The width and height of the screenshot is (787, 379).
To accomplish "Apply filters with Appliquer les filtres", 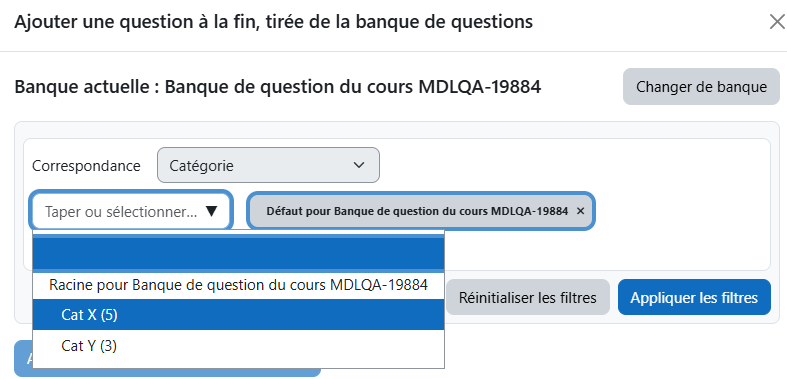I will [694, 298].
